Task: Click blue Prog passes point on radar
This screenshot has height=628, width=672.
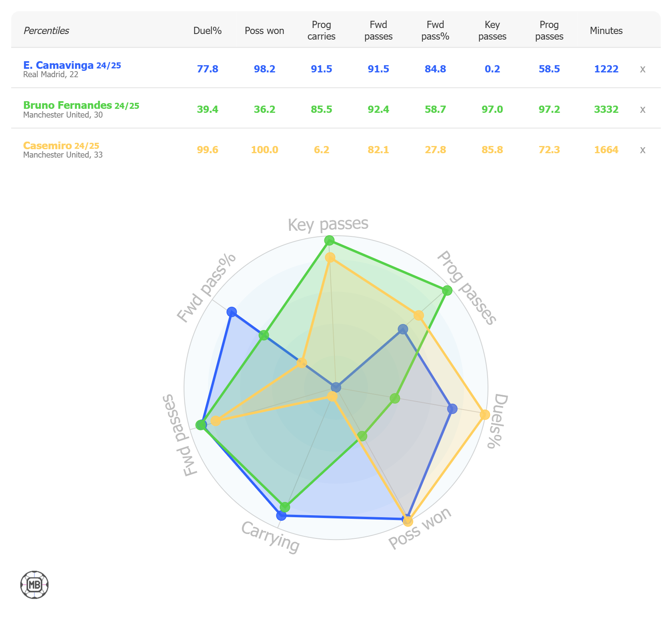Action: [403, 329]
